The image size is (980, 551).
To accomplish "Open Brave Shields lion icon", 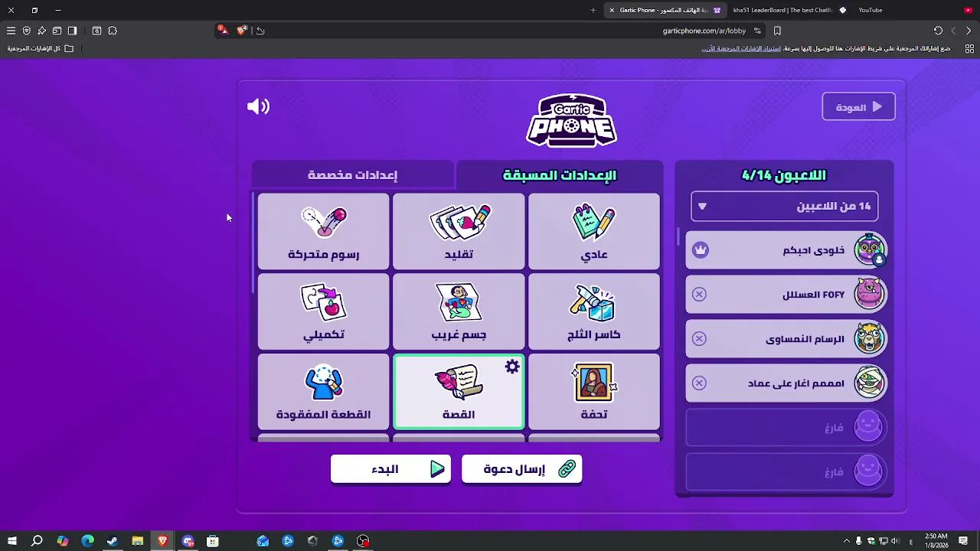I will pyautogui.click(x=242, y=31).
